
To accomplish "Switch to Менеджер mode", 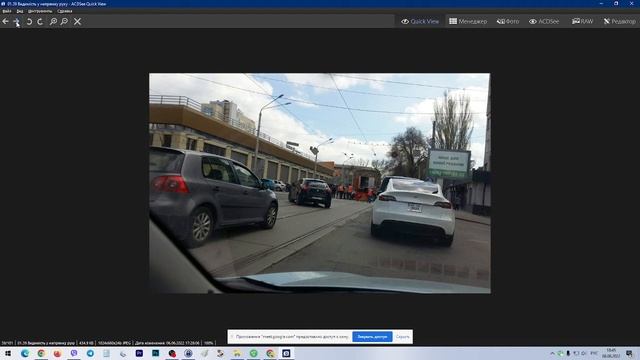I will [x=468, y=21].
